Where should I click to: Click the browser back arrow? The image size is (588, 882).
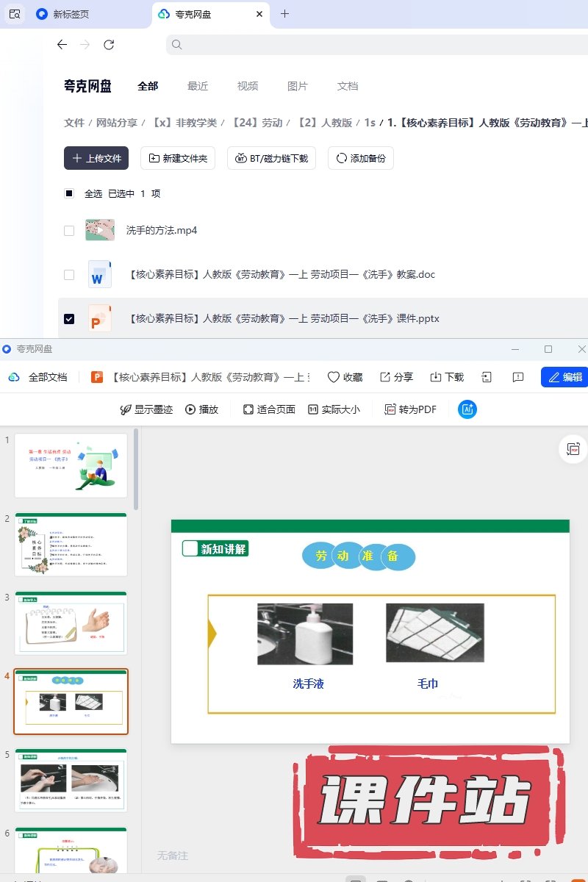[62, 45]
